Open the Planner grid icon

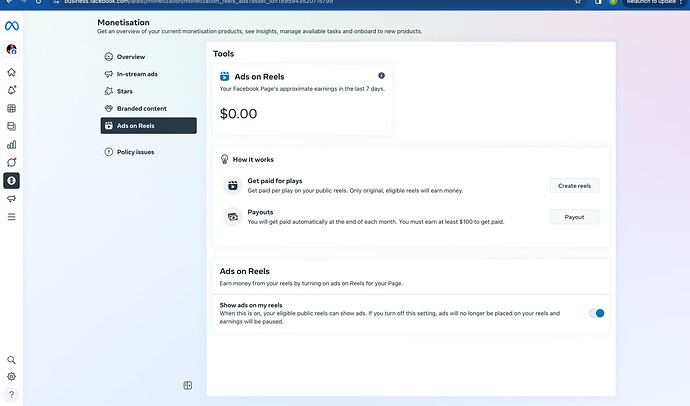point(11,108)
